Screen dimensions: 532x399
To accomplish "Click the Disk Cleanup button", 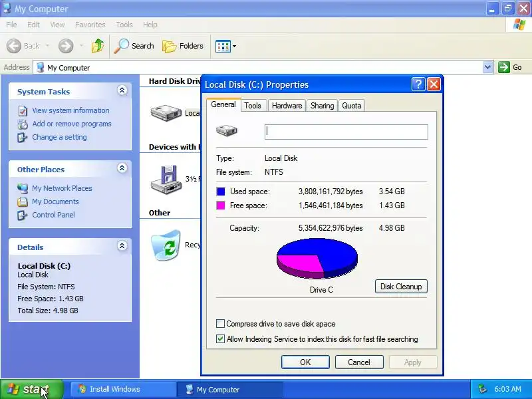I will [401, 287].
